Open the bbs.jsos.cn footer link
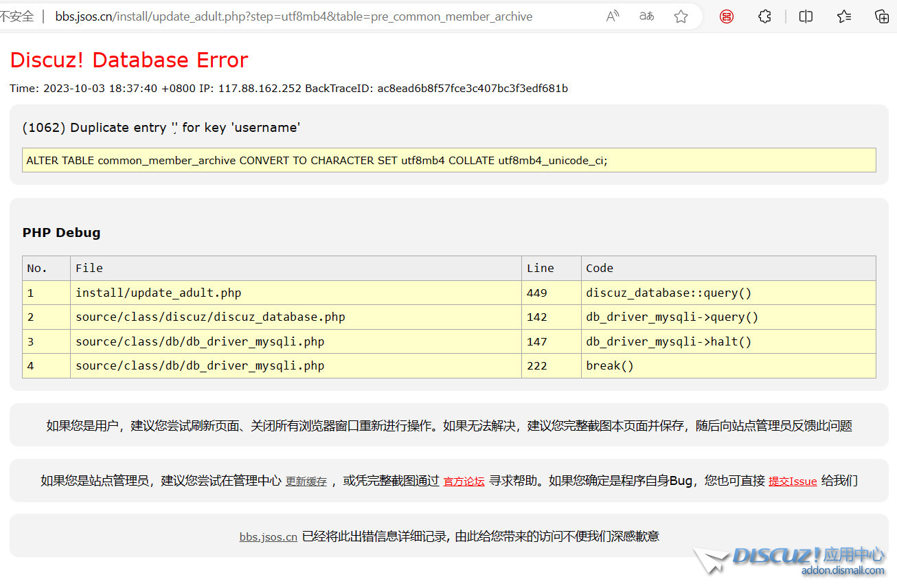The width and height of the screenshot is (897, 588). tap(268, 537)
